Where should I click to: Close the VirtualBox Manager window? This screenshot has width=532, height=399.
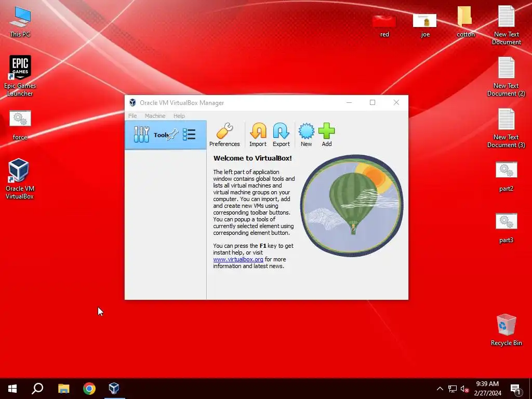pyautogui.click(x=396, y=102)
